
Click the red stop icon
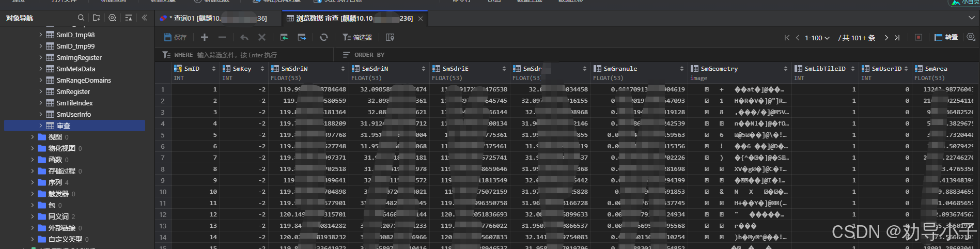coord(919,37)
